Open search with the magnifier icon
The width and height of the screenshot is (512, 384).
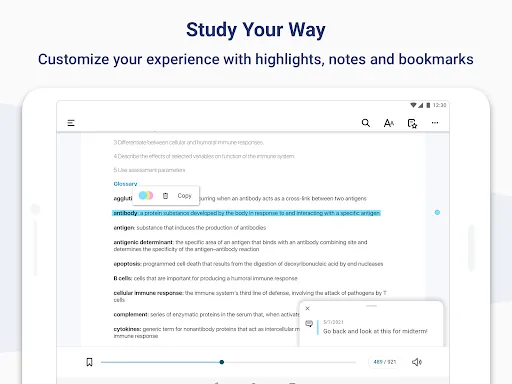point(366,123)
